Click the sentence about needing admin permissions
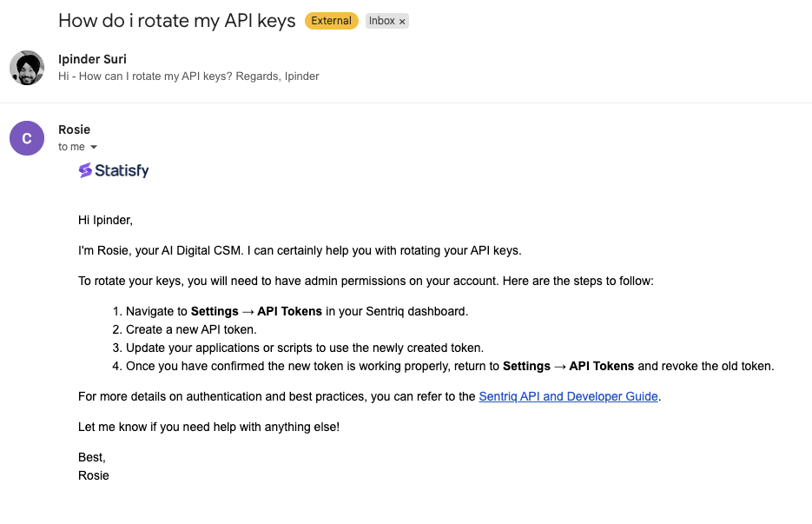The image size is (812, 524). coord(366,281)
